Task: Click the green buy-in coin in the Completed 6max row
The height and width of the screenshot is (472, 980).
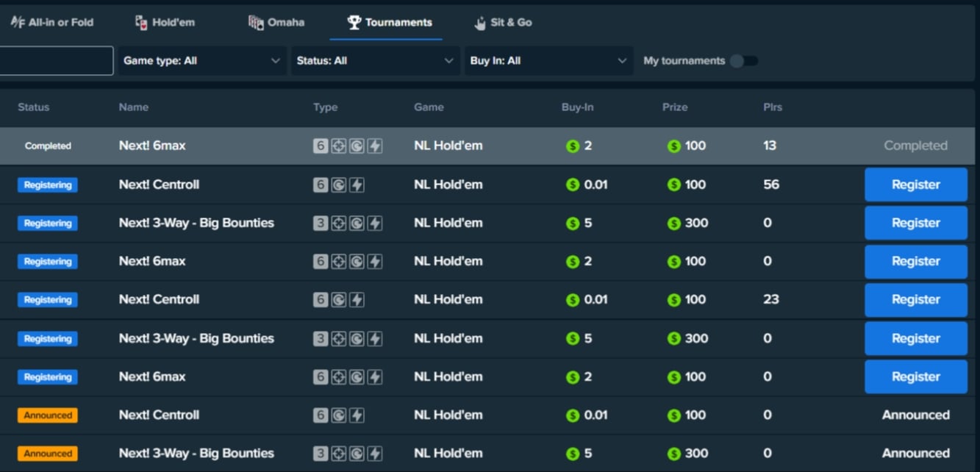Action: point(573,146)
